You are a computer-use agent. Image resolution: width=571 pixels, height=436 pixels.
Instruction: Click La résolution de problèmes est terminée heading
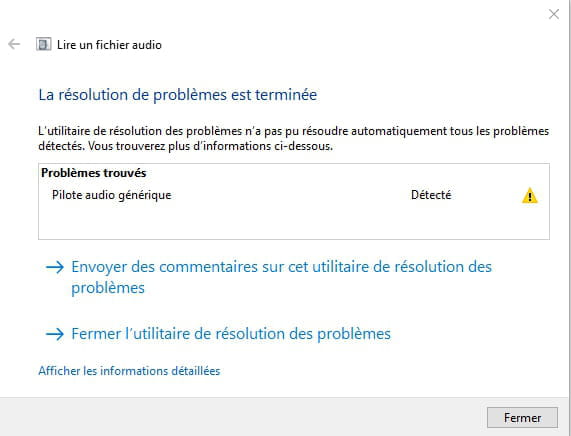(x=178, y=95)
